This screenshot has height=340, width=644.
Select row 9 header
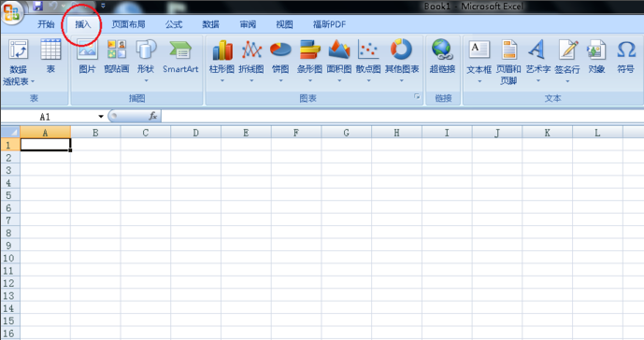10,246
